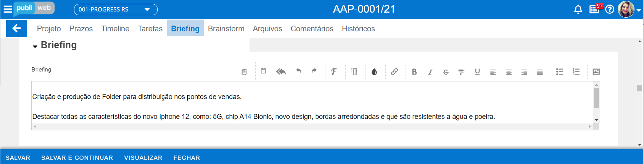Open the text color droplet picker
The height and width of the screenshot is (164, 644).
374,71
